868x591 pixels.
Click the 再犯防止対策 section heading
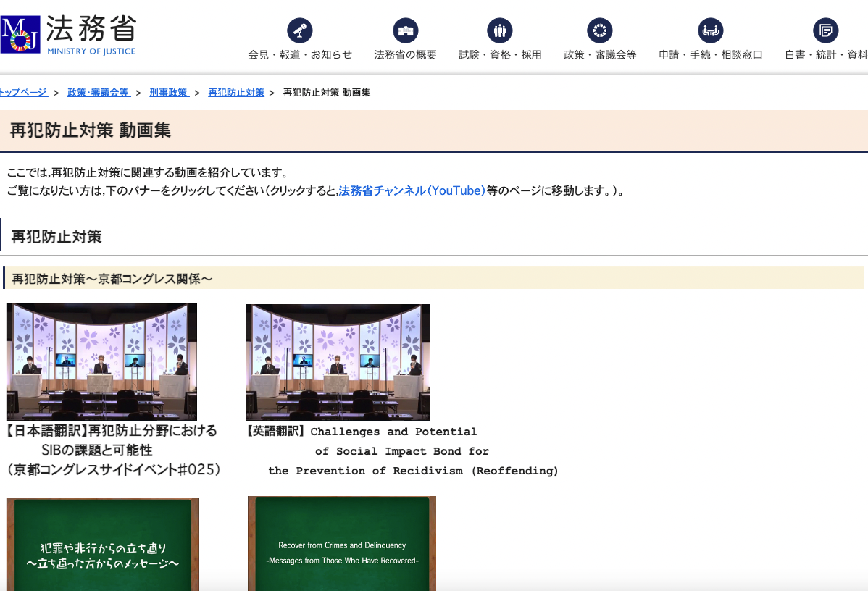56,237
